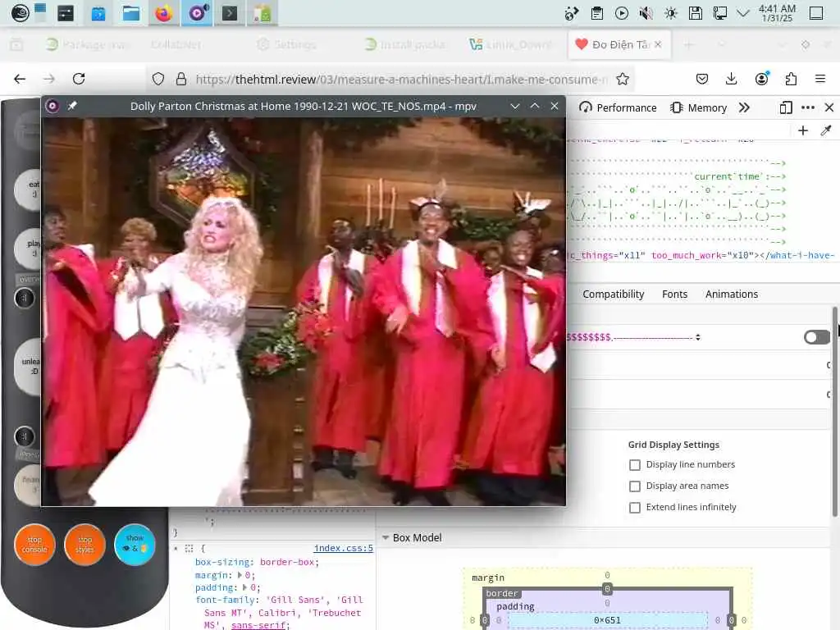Open the Animations inspector tab
The image size is (840, 630).
coord(731,294)
